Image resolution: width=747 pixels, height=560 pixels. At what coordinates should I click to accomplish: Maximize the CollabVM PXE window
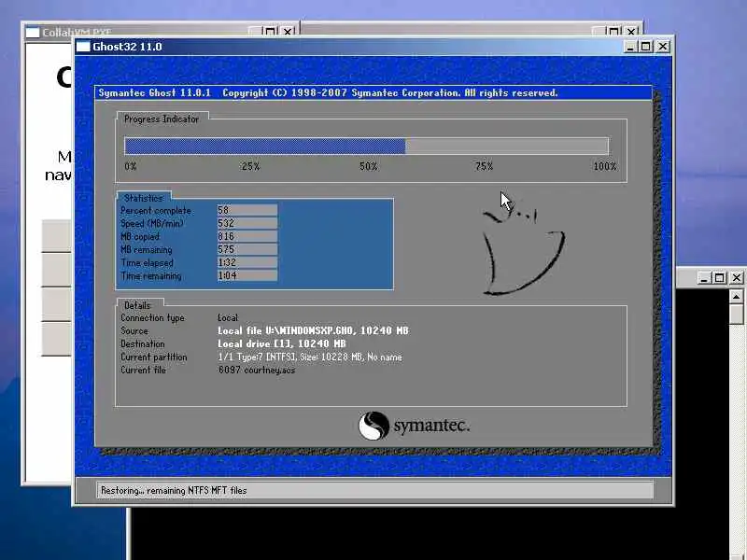(x=271, y=32)
